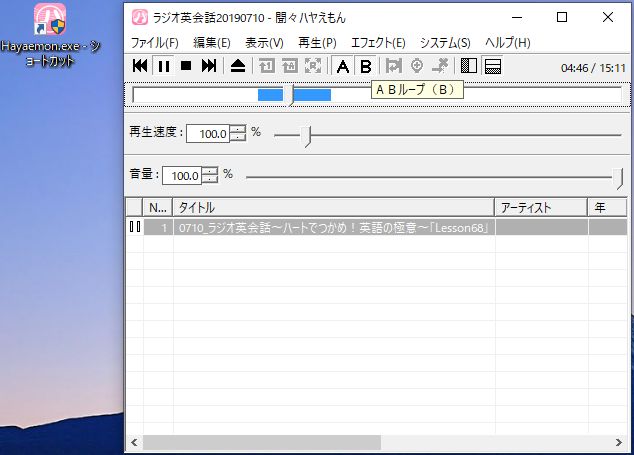Viewport: 634px width, 455px height.
Task: Open the システム(S) menu
Action: click(445, 42)
